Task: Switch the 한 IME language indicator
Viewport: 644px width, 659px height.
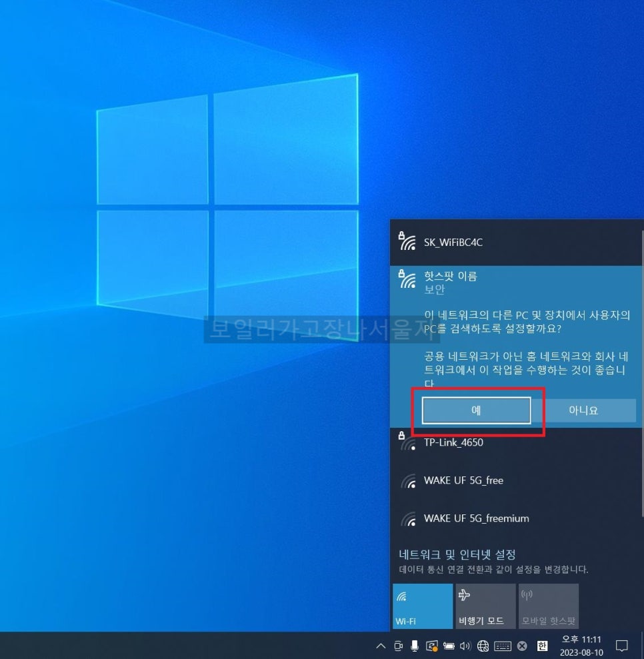Action: (x=542, y=646)
